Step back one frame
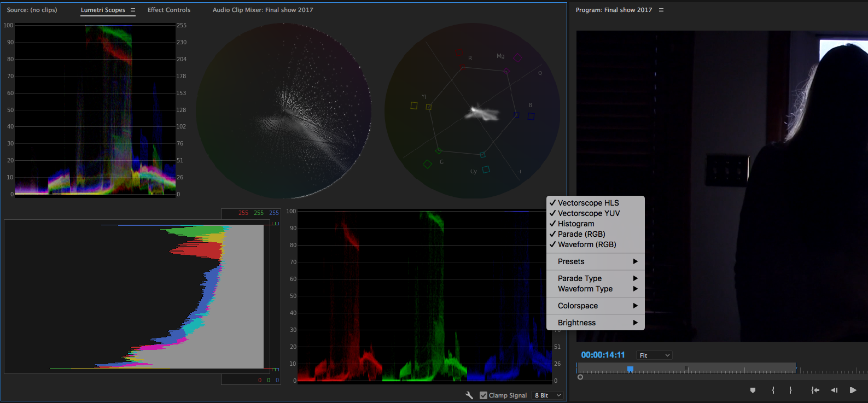 point(834,390)
